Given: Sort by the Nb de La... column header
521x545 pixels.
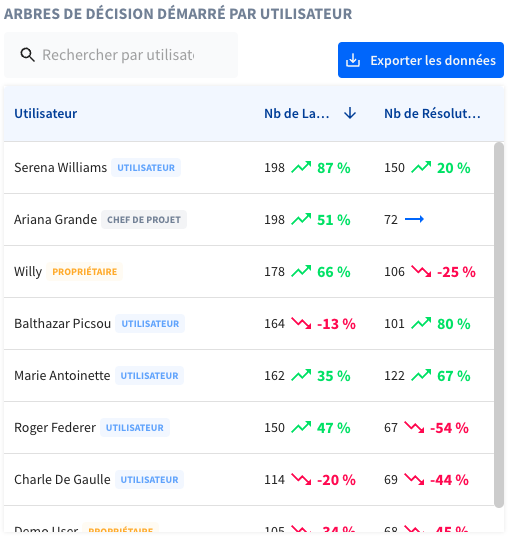Looking at the screenshot, I should point(296,113).
